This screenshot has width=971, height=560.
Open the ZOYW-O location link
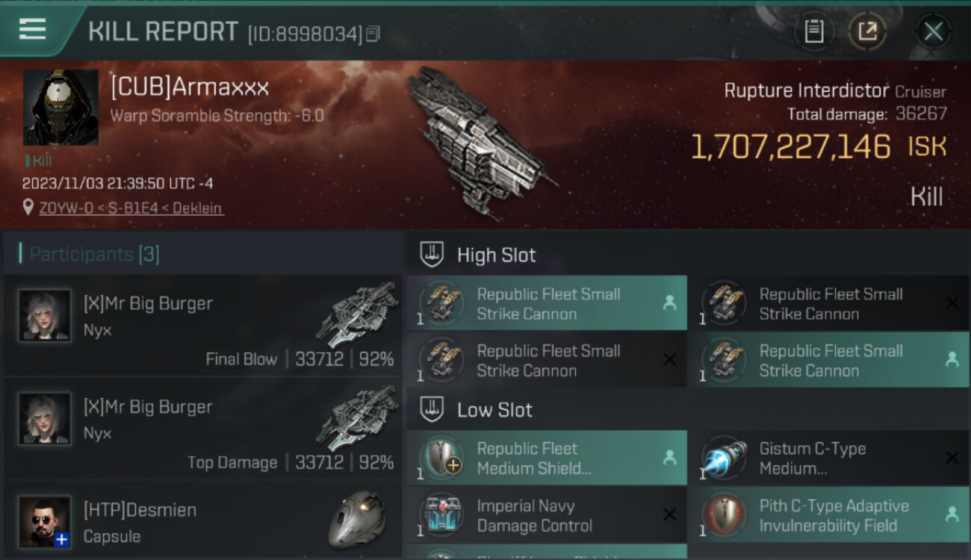131,208
